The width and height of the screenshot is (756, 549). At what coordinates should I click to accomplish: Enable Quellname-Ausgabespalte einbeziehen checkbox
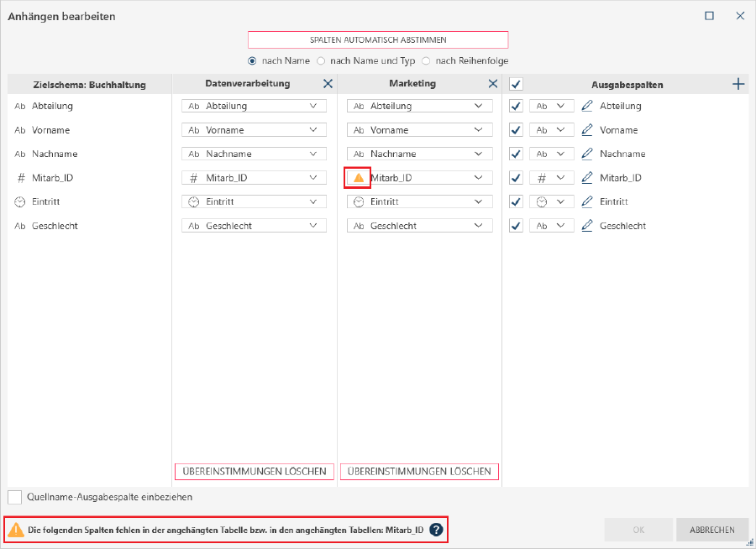[15, 497]
